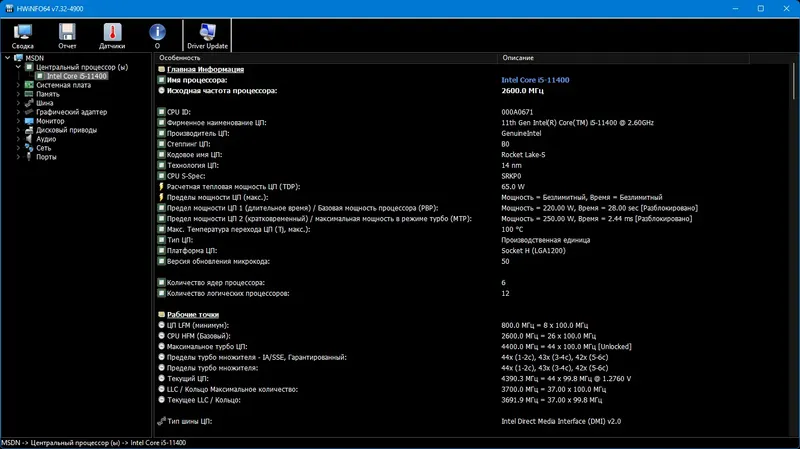The image size is (800, 449).
Task: Click the 65.0 W TDP value
Action: [513, 187]
